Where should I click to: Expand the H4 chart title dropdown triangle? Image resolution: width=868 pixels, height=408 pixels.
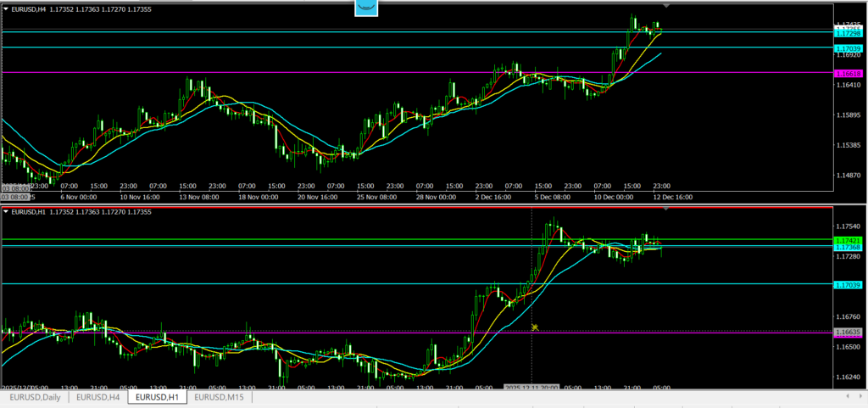click(6, 8)
